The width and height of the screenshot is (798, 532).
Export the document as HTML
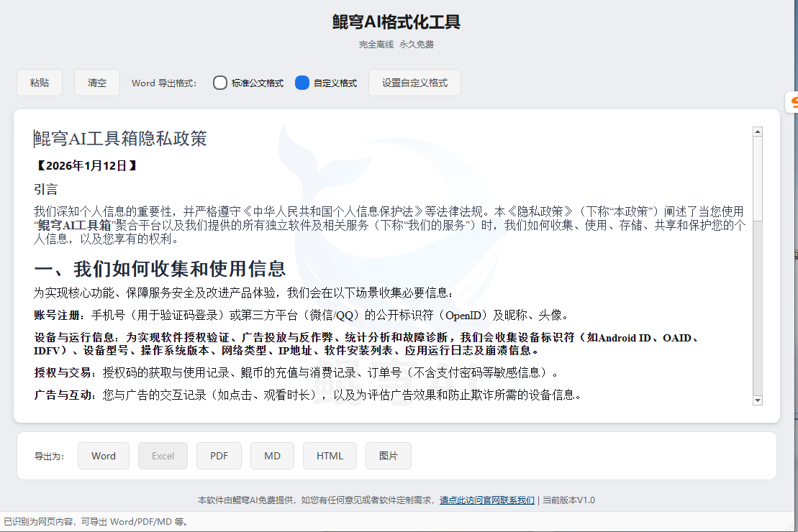330,455
